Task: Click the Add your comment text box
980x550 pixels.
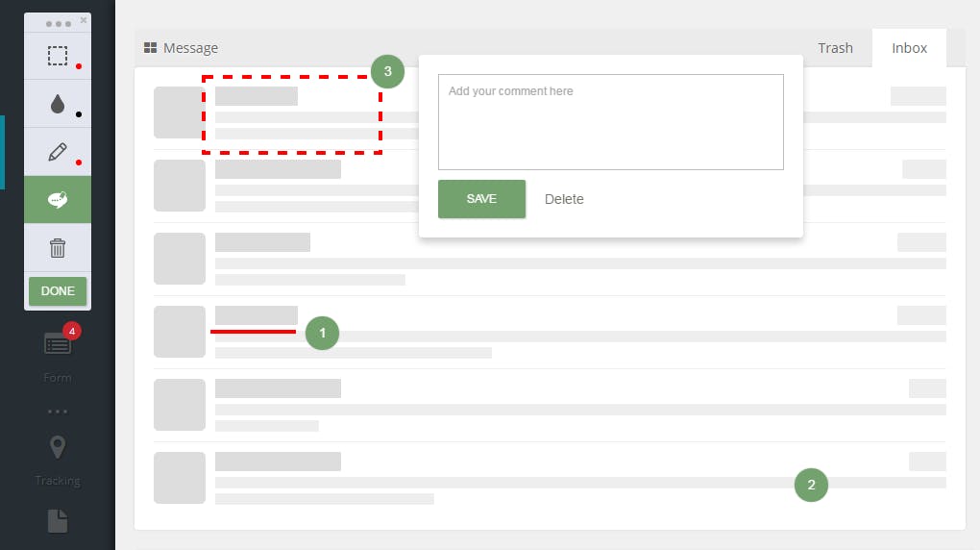Action: click(611, 122)
